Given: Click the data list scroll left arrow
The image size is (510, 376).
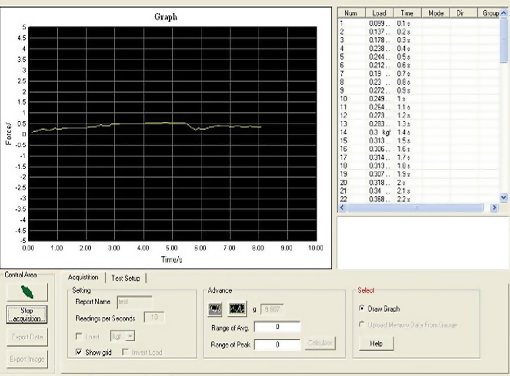Looking at the screenshot, I should click(x=342, y=208).
